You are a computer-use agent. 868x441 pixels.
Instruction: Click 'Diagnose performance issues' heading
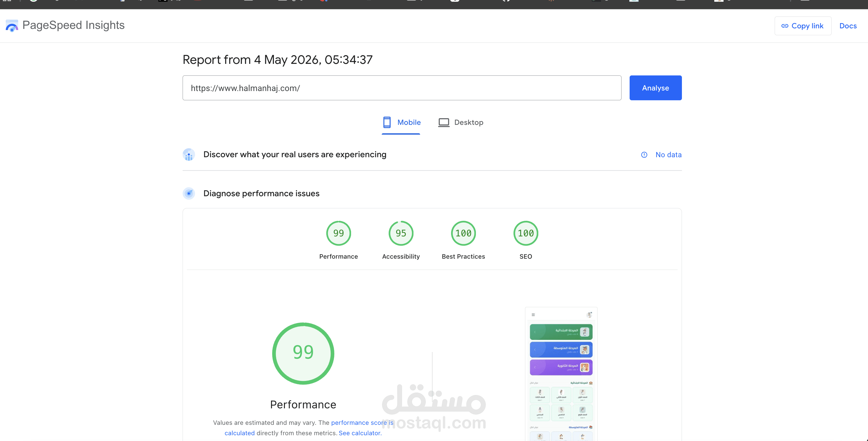click(261, 193)
